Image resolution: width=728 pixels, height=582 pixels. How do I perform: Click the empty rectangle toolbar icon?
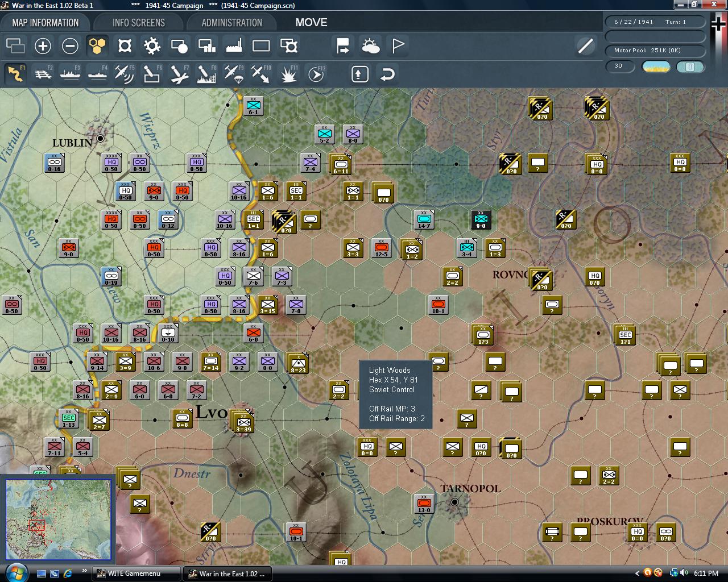[x=261, y=45]
